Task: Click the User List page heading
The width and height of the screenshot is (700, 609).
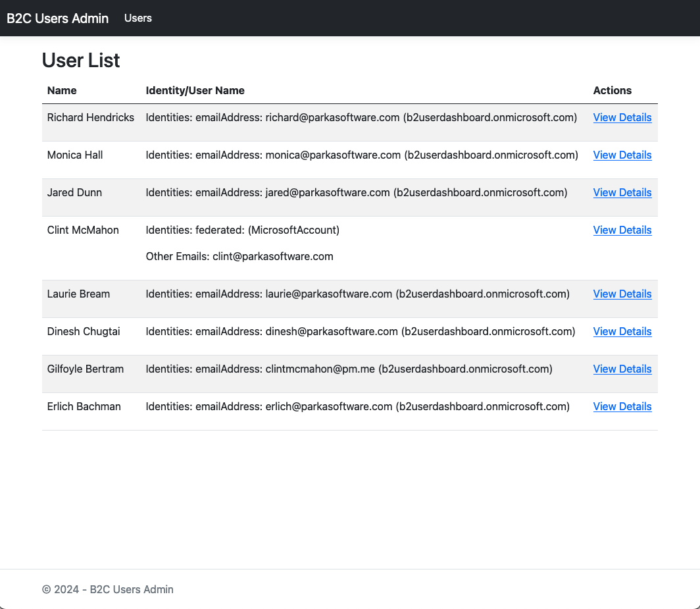Action: [x=81, y=61]
